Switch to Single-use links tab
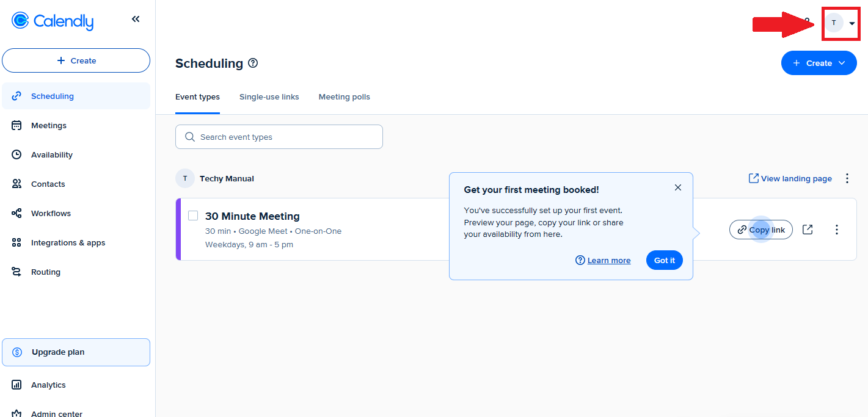Viewport: 868px width, 417px height. coord(269,97)
